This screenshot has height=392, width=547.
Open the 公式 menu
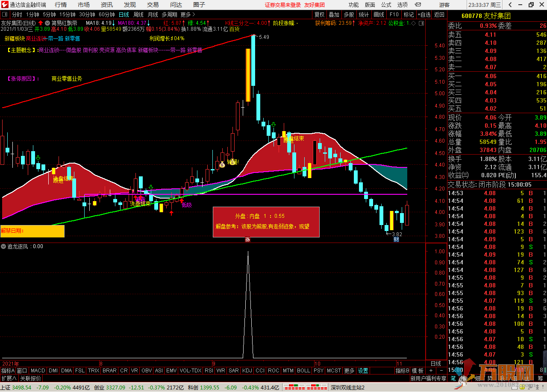point(386,5)
